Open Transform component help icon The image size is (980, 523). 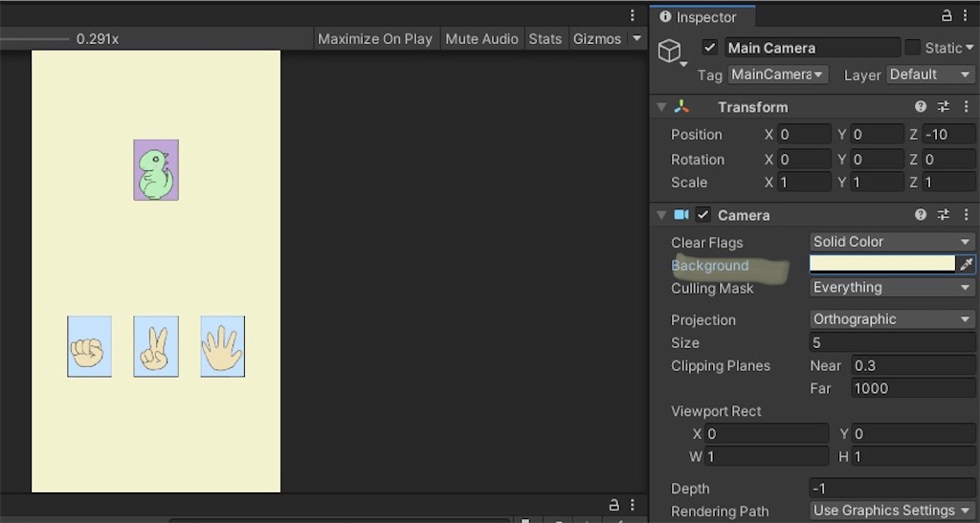[x=920, y=107]
